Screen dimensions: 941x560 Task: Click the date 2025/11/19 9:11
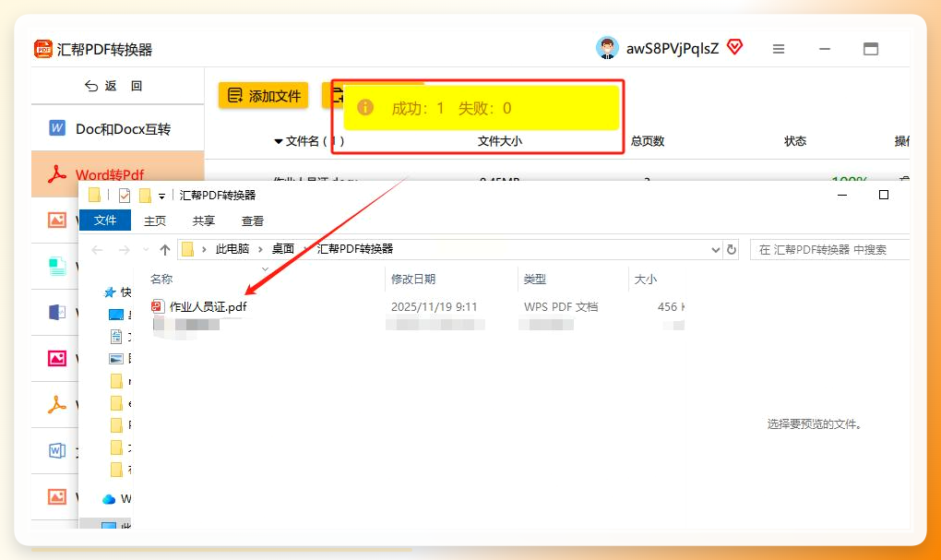(434, 306)
